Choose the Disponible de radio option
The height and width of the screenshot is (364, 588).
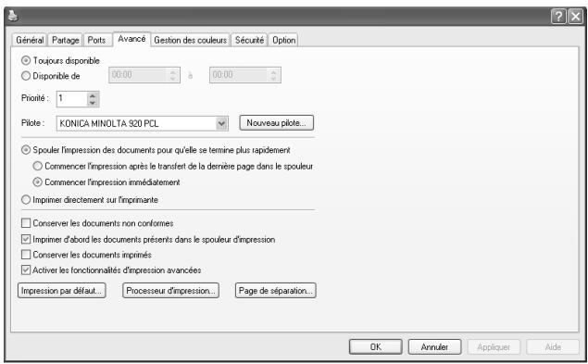tap(51, 76)
